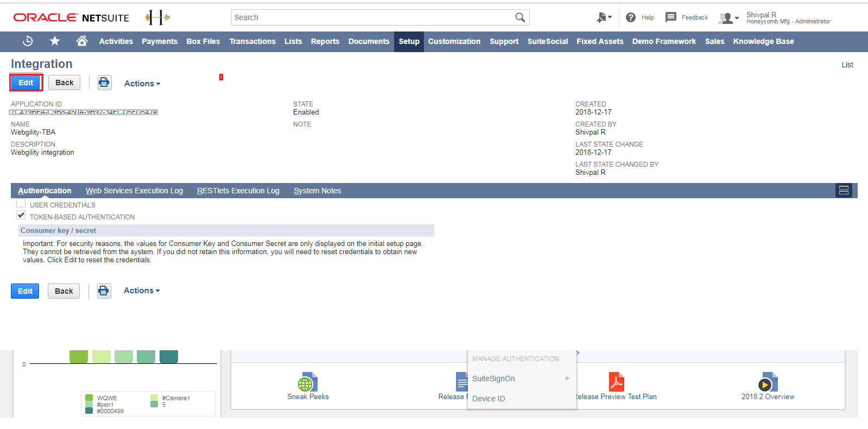
Task: Open the Sneak Peeks globe icon
Action: tap(308, 382)
